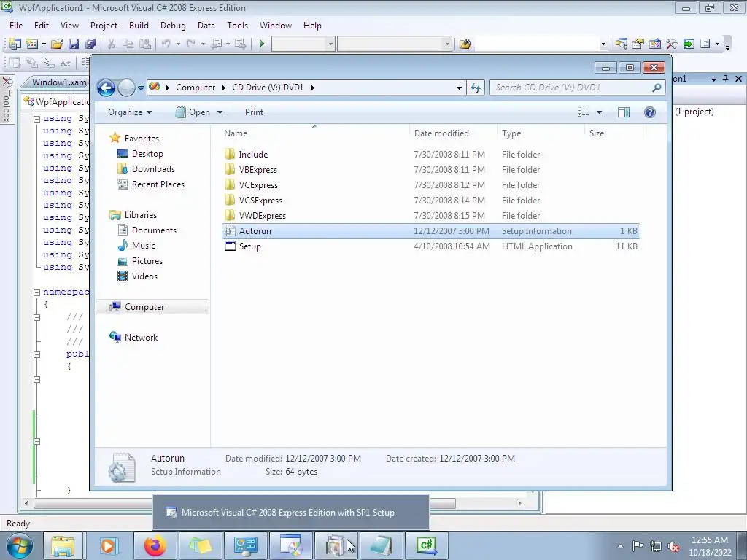Collapse the using directives region
Screen dimensions: 747x560
click(x=36, y=119)
